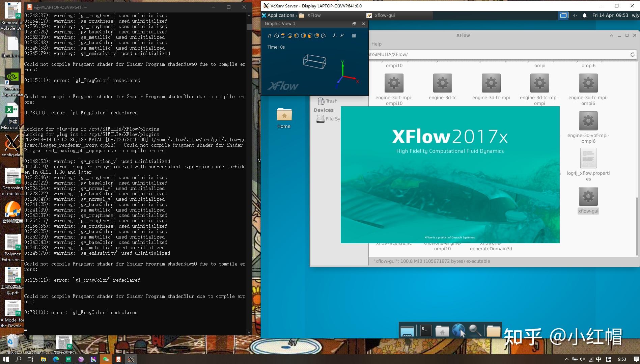Select the back-face cube view icon
The image size is (640, 364).
317,36
